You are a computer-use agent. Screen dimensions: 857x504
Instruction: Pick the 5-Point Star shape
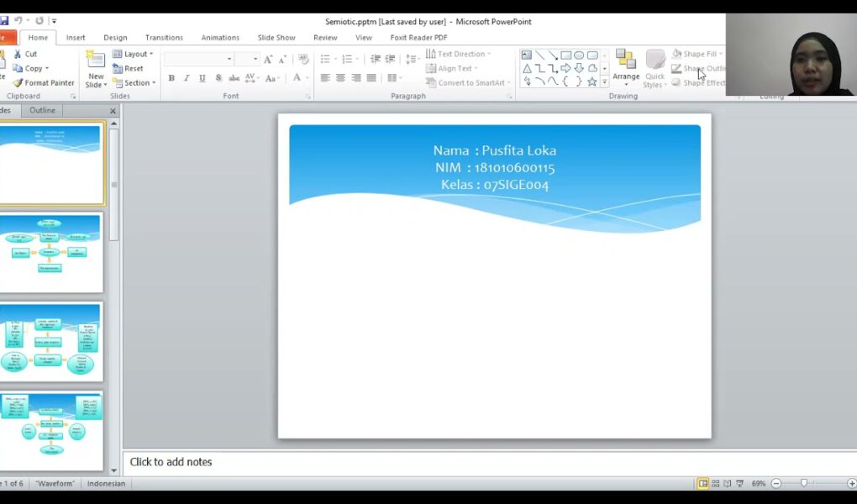tap(591, 81)
